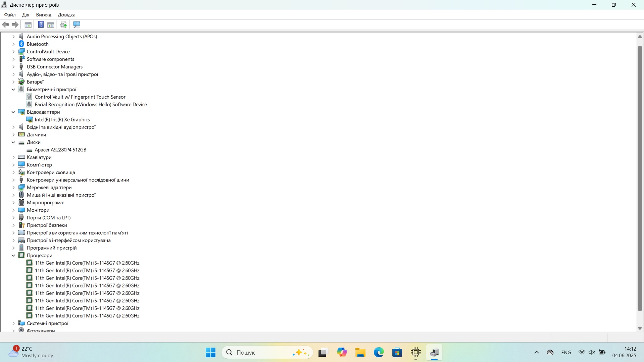This screenshot has height=362, width=644.
Task: Click the Intel(R) Iris(R) Xe Graphics icon
Action: pyautogui.click(x=30, y=119)
